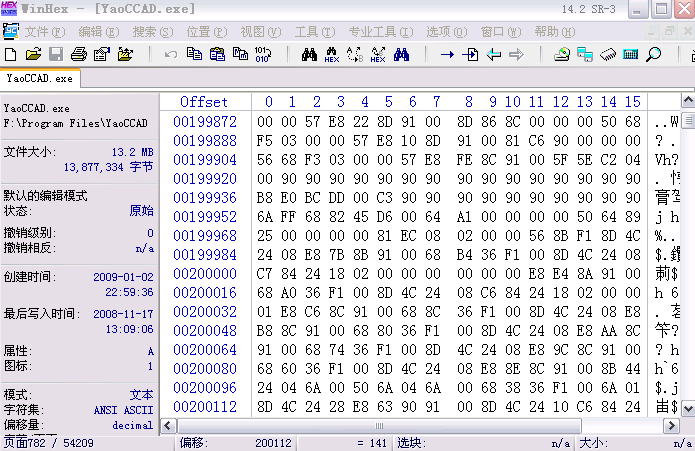Open the 位置(P) menu

(207, 32)
